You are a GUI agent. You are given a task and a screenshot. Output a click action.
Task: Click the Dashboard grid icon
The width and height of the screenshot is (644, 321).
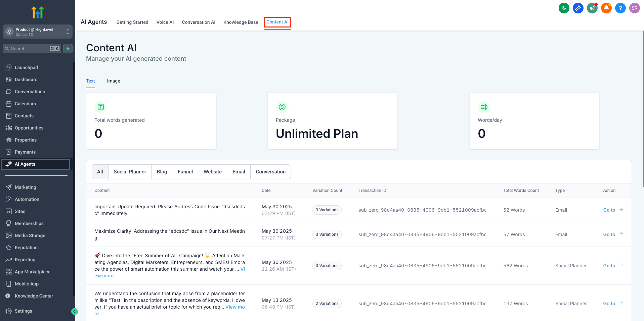[x=9, y=79]
